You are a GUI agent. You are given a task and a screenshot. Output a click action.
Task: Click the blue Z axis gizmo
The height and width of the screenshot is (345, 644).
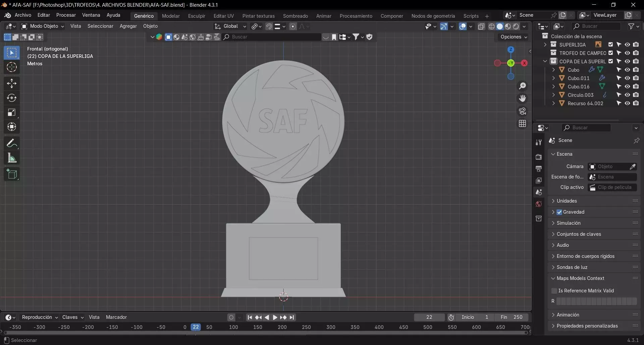point(511,50)
